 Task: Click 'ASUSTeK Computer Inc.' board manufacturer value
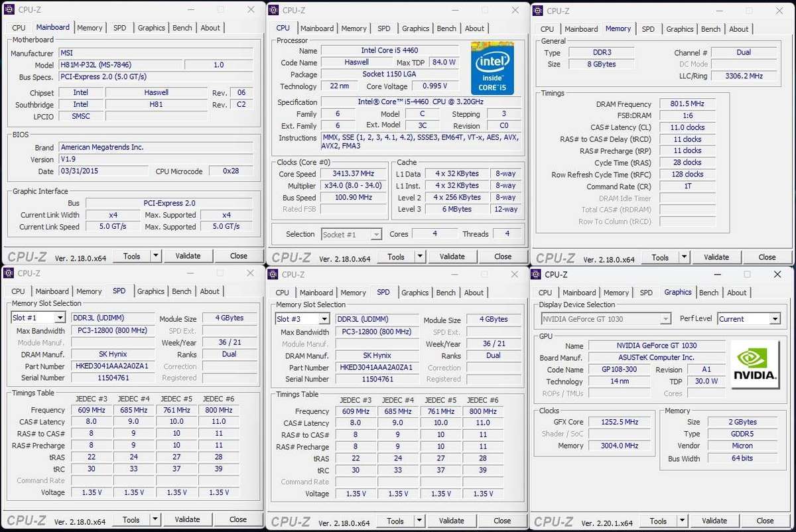pyautogui.click(x=656, y=358)
